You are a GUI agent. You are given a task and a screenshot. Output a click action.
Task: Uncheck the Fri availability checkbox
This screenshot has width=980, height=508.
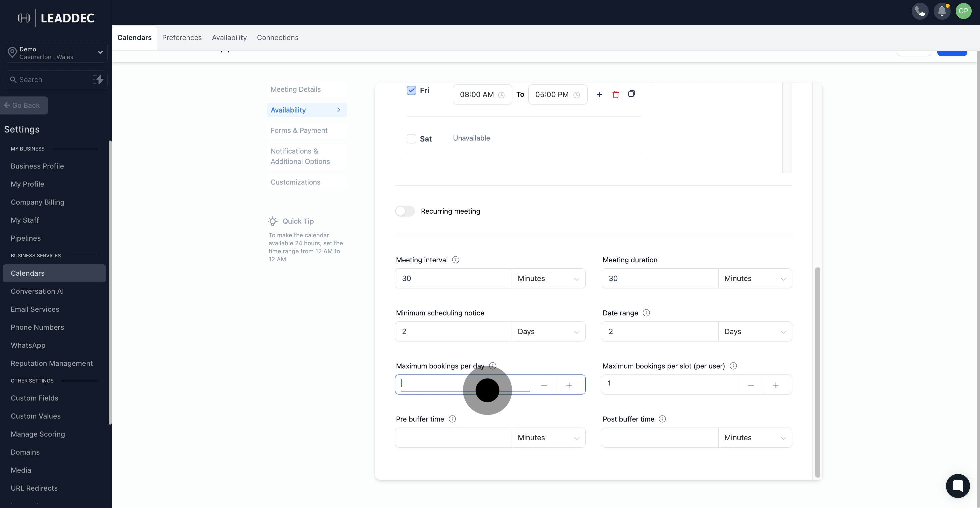(411, 90)
